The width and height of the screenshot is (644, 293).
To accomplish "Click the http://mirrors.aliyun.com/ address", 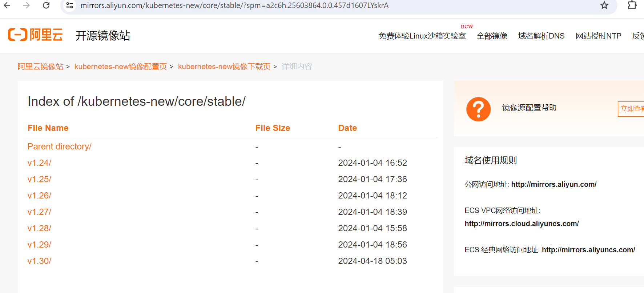I will (554, 184).
